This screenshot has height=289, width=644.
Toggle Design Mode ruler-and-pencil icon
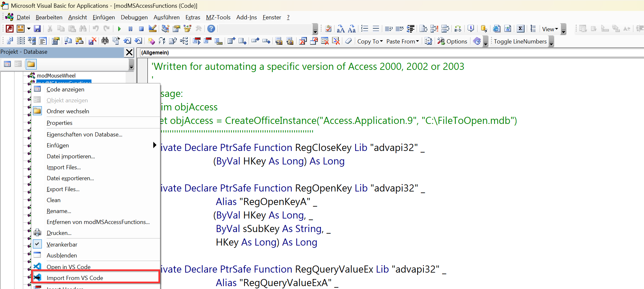153,29
